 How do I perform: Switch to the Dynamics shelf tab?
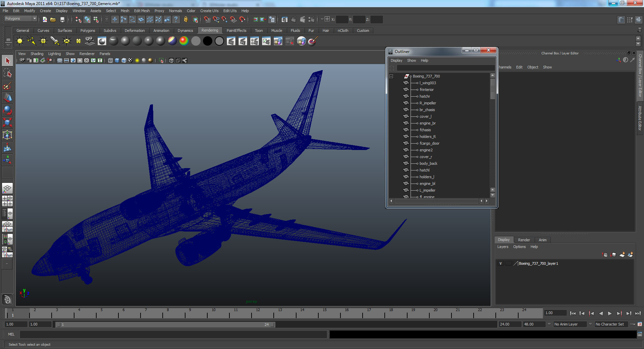click(x=185, y=31)
